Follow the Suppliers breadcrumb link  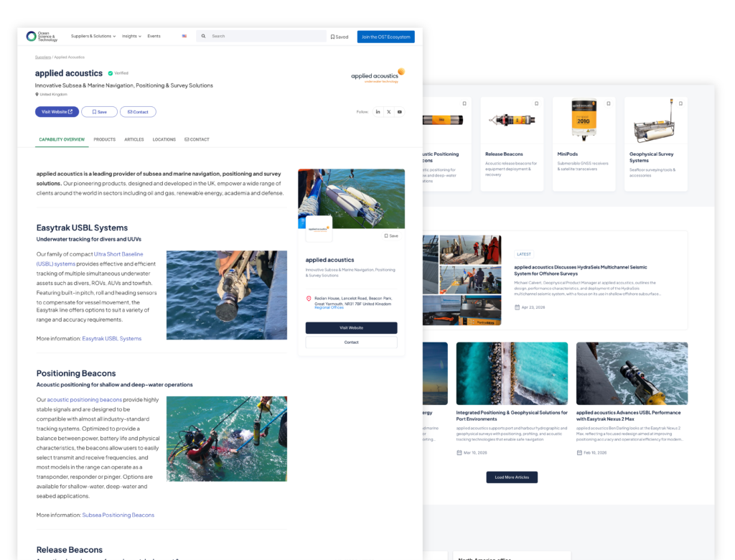[x=42, y=57]
